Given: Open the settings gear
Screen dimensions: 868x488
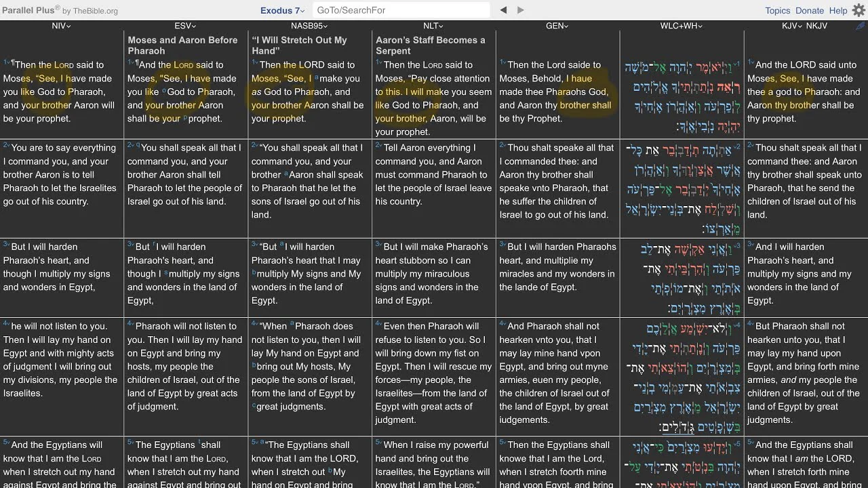Looking at the screenshot, I should point(859,10).
